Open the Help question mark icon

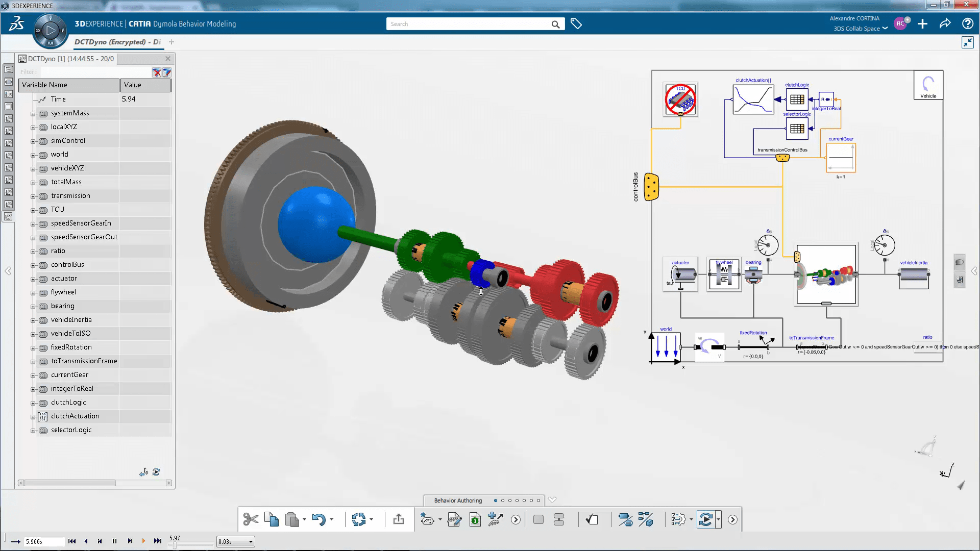pyautogui.click(x=967, y=24)
